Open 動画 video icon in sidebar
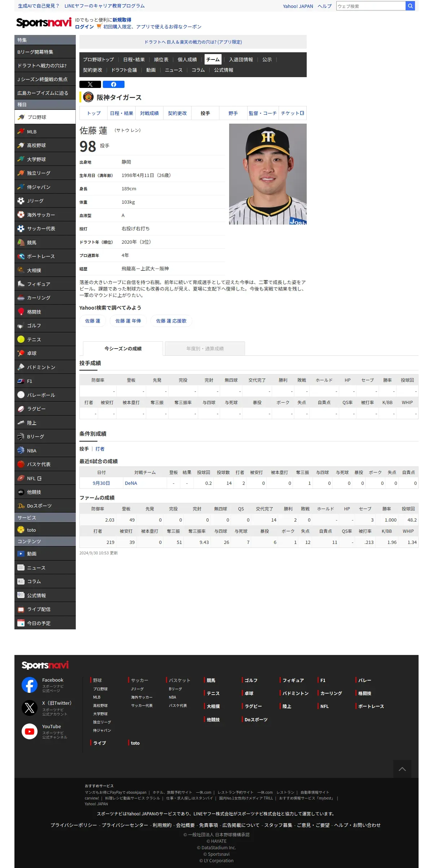Viewport: 433px width, 868px height. 21,554
